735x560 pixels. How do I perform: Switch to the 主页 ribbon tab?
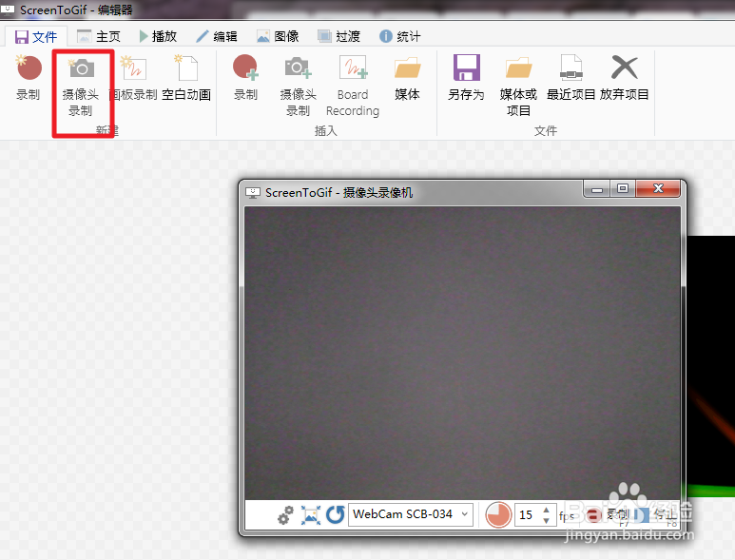99,36
